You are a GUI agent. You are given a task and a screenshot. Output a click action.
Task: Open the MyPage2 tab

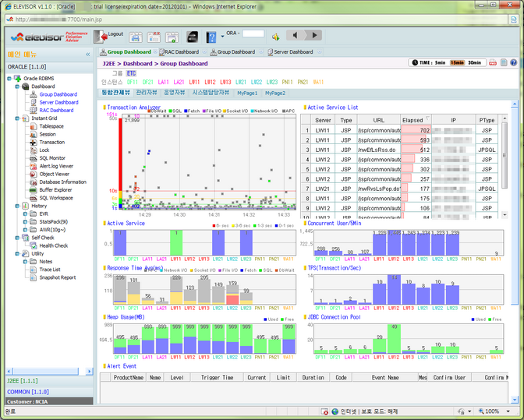tap(275, 94)
